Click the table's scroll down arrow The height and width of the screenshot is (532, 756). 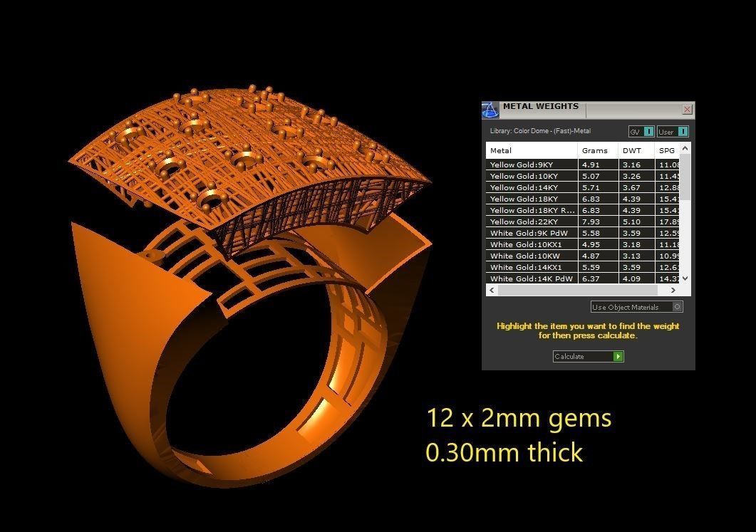(685, 278)
